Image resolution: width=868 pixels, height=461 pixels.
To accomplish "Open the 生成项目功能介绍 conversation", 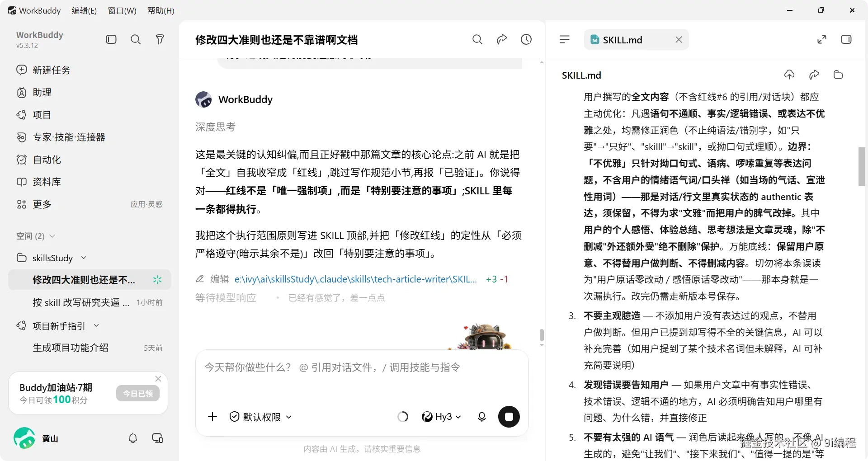I will pos(90,348).
